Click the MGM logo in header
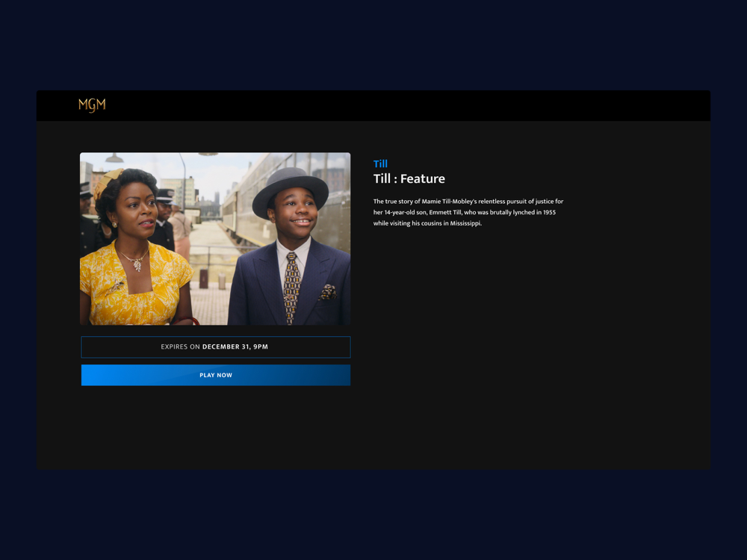This screenshot has width=747, height=560. 92,105
